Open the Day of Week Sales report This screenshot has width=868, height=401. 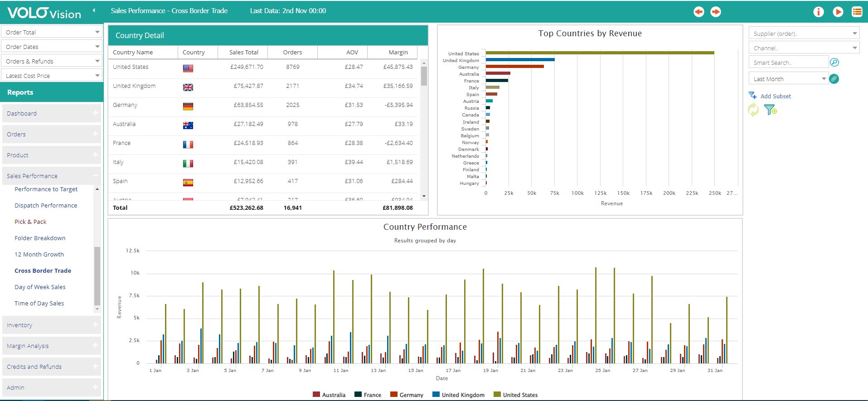(x=40, y=287)
